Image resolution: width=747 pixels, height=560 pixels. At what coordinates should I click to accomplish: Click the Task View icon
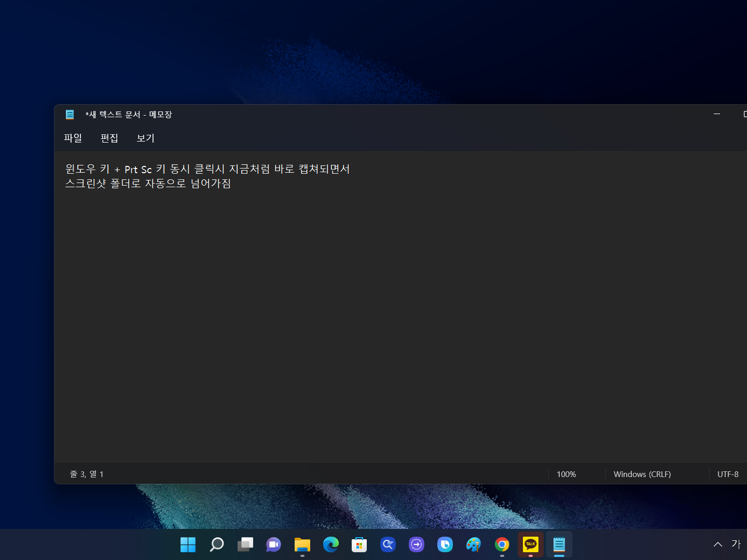click(x=245, y=544)
